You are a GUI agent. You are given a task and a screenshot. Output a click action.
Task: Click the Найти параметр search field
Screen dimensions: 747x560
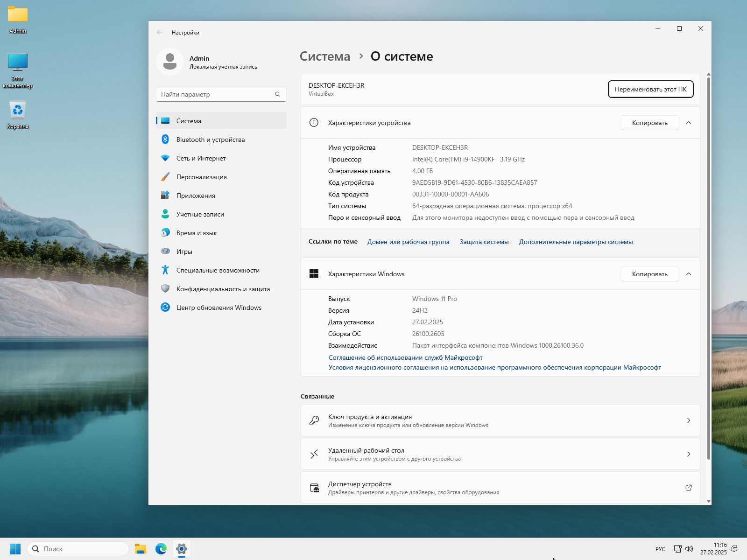221,94
